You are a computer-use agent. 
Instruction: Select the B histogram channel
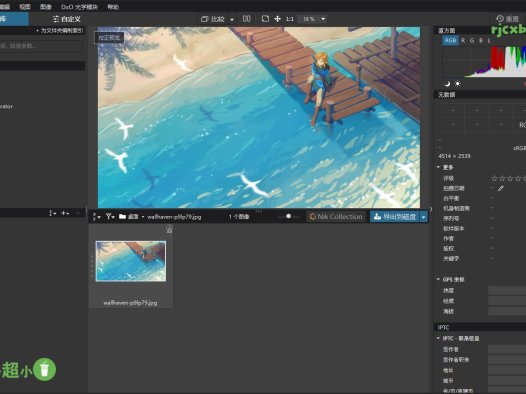click(481, 41)
